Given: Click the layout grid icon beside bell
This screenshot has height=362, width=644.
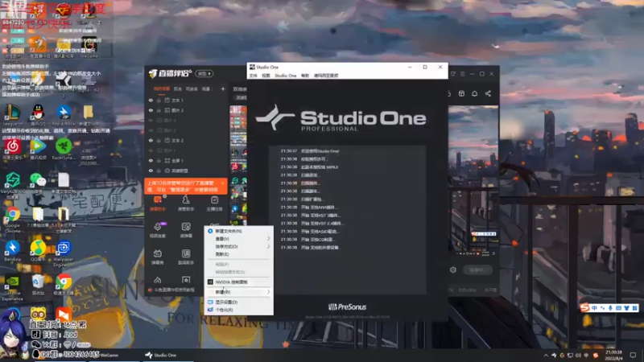Looking at the screenshot, I should (461, 93).
